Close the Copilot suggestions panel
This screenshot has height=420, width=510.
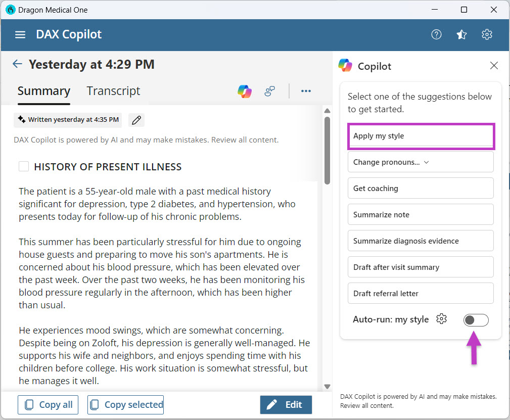coord(494,66)
